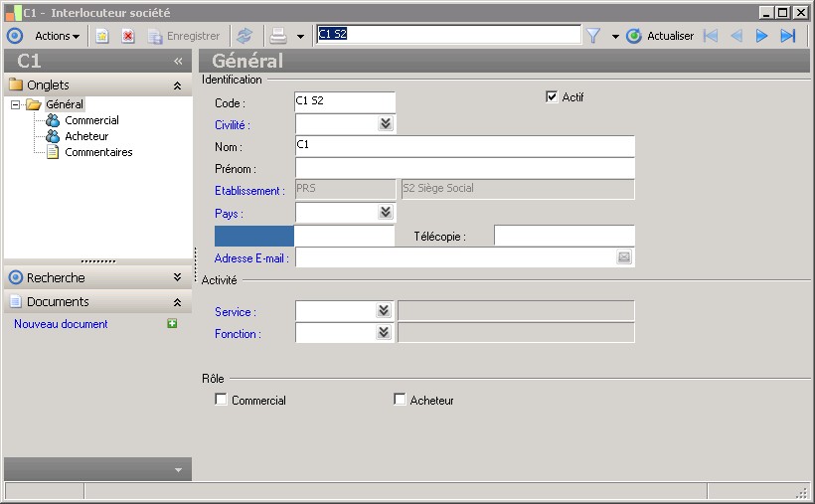Select Commentaires in the Onglets tree

[x=98, y=152]
